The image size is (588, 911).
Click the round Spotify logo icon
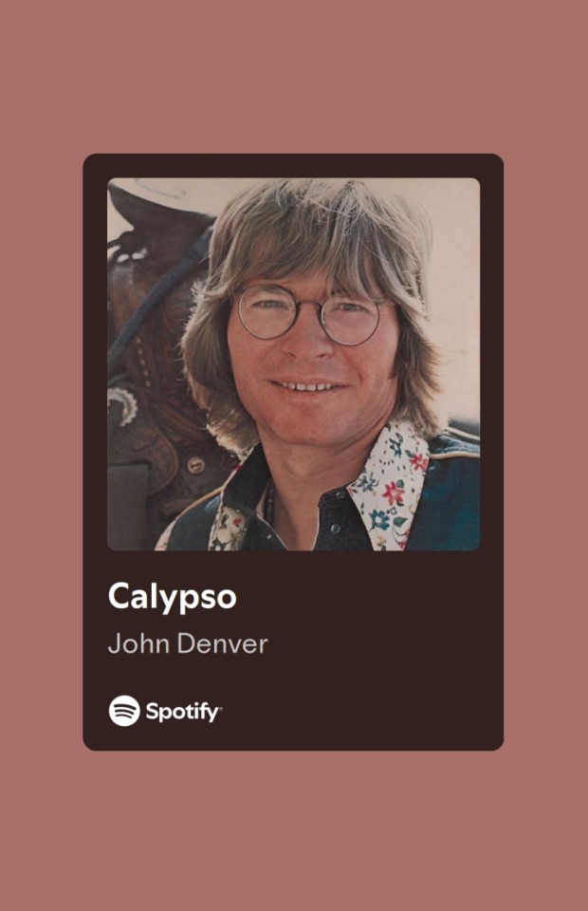(124, 711)
